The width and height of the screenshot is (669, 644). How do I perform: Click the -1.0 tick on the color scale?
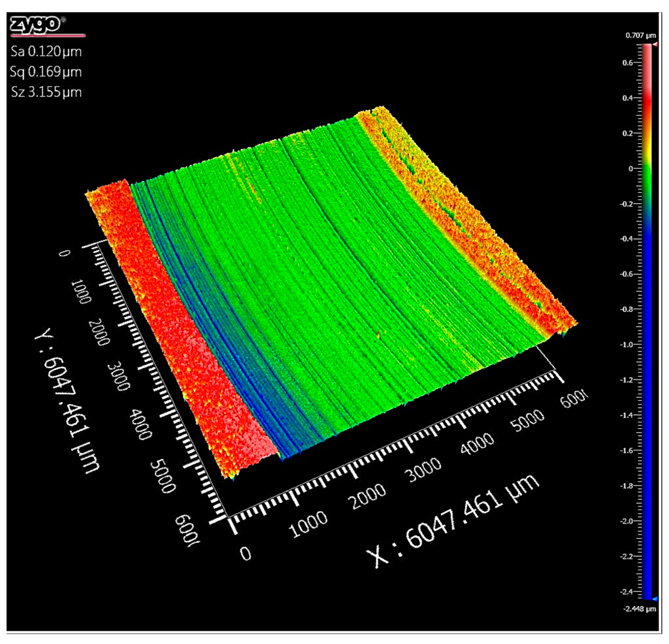coord(627,345)
